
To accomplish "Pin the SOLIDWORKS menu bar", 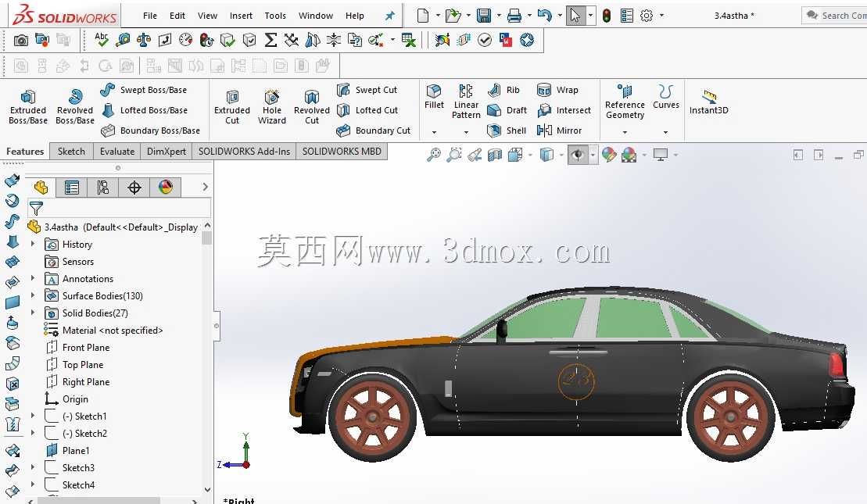I will [x=390, y=16].
